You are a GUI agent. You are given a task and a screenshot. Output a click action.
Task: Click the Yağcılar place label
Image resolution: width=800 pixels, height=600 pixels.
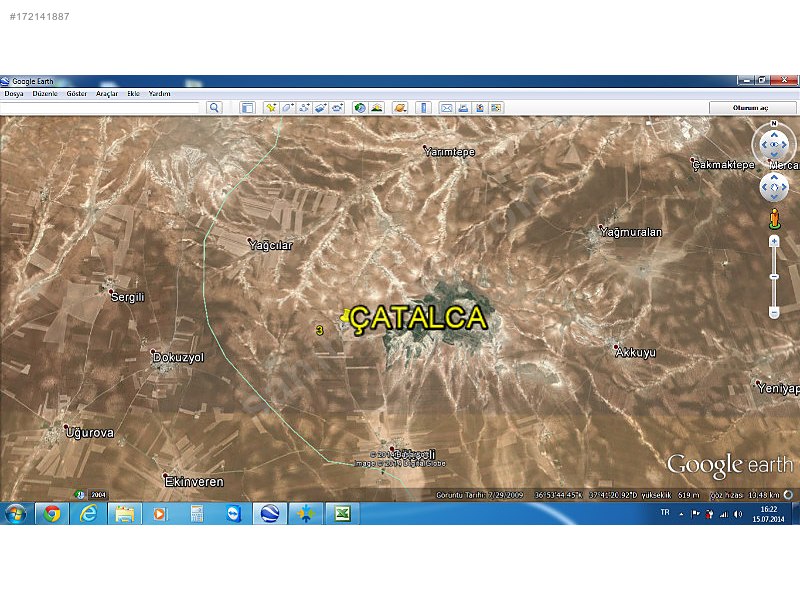click(x=271, y=245)
